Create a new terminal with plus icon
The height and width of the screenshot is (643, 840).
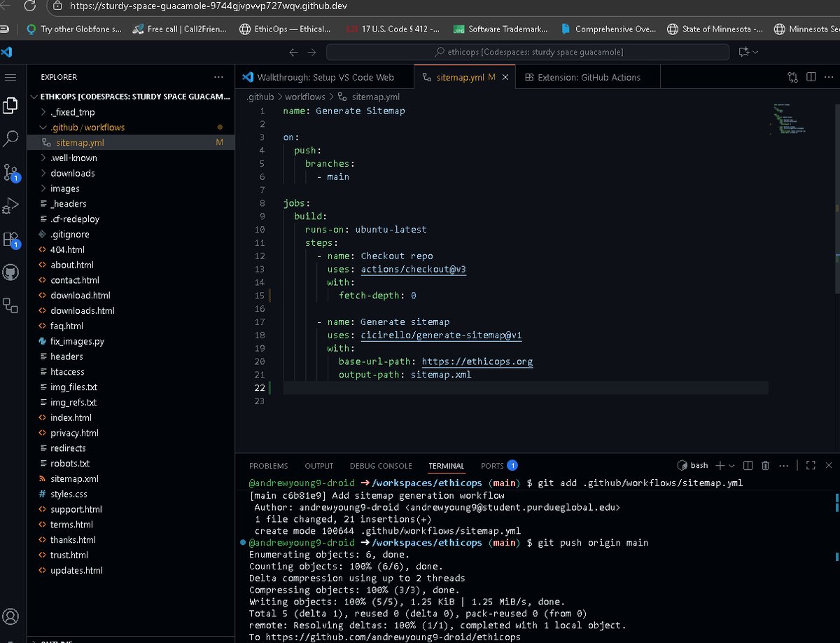click(x=720, y=465)
